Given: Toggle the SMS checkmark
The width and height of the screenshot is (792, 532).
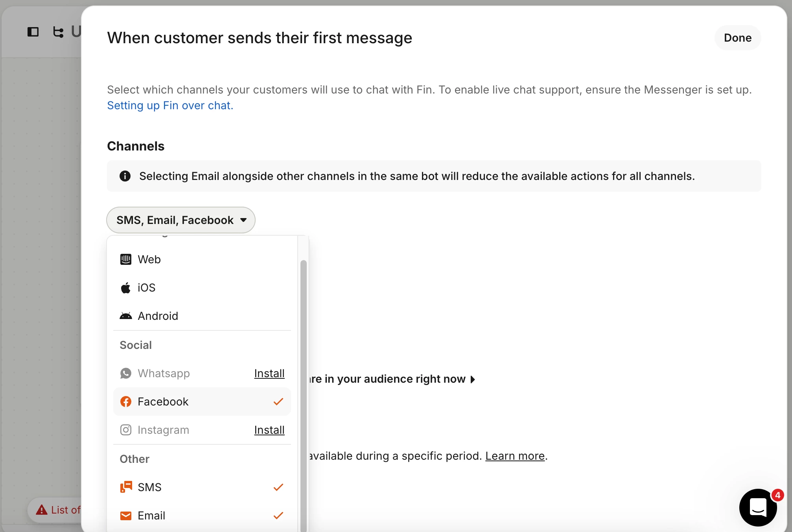Looking at the screenshot, I should pos(278,487).
